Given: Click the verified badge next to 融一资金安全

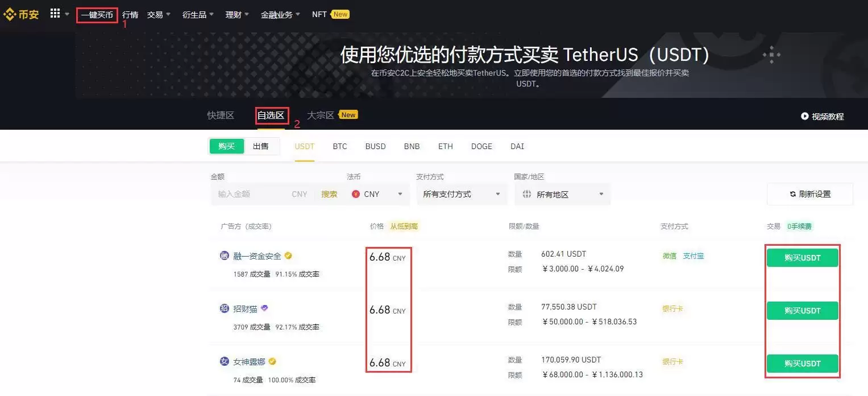Looking at the screenshot, I should tap(288, 256).
